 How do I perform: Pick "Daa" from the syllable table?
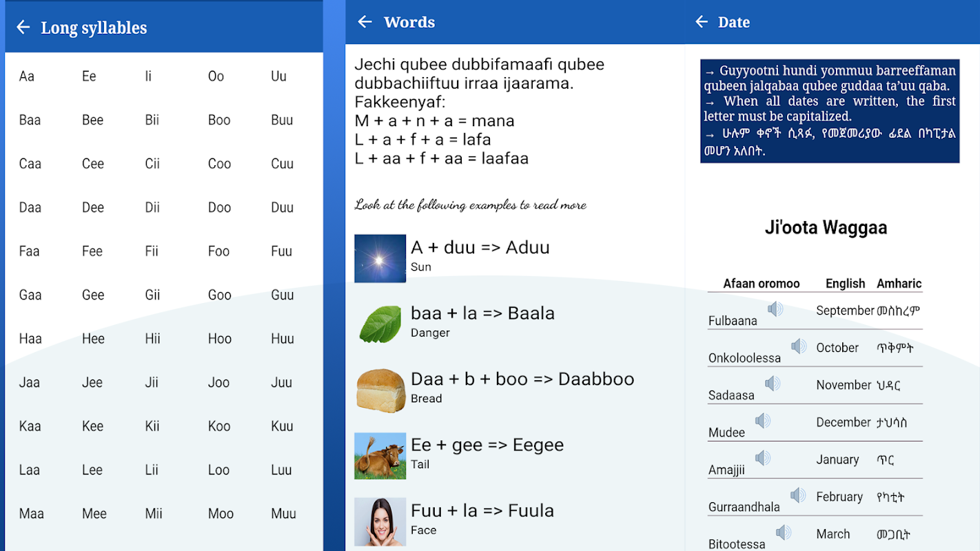tap(30, 207)
